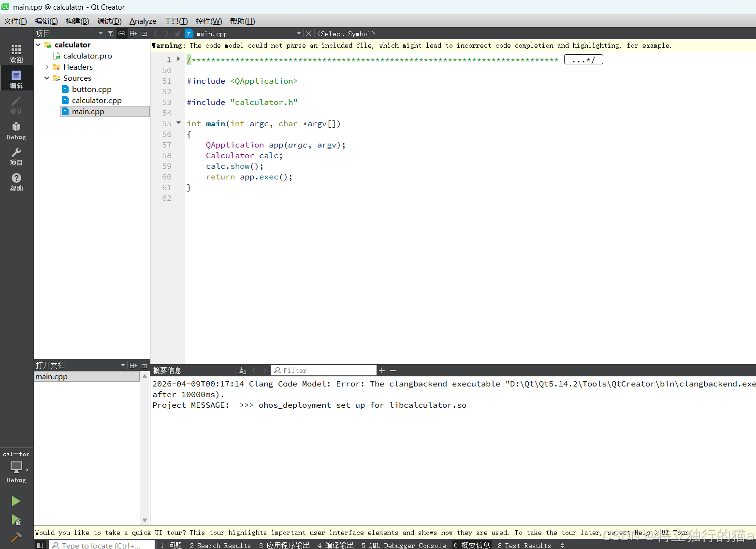This screenshot has width=756, height=549.
Task: Open the 文件(F) menu
Action: tap(15, 21)
